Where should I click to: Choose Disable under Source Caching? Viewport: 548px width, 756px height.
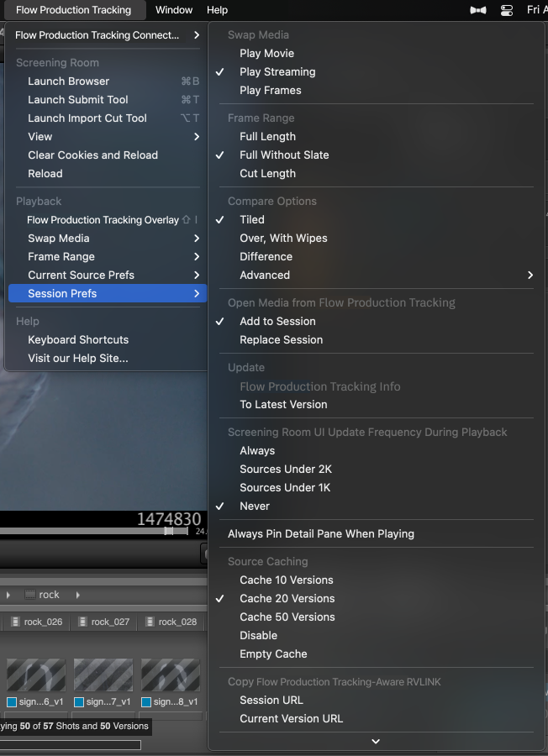377,636
